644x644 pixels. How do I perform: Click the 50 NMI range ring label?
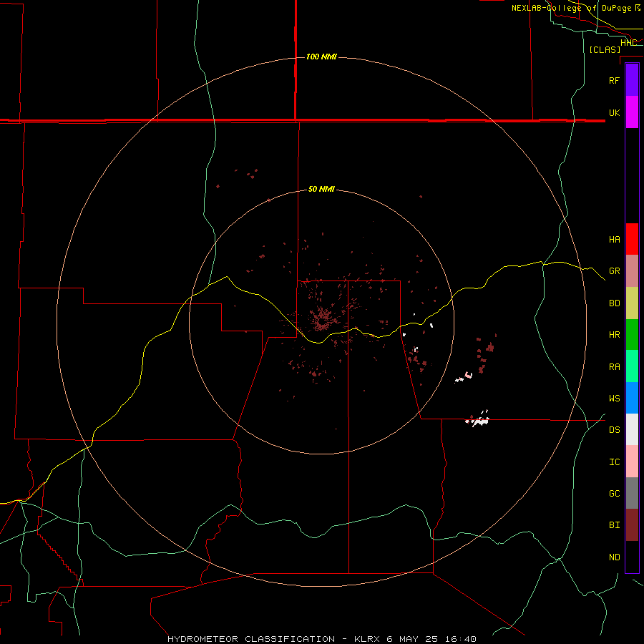pos(321,190)
